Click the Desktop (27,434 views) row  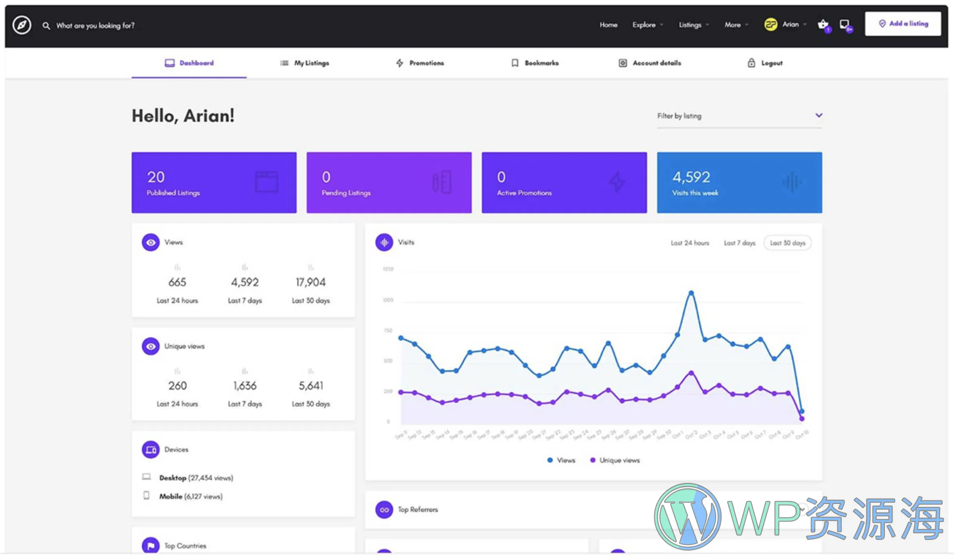pyautogui.click(x=187, y=478)
